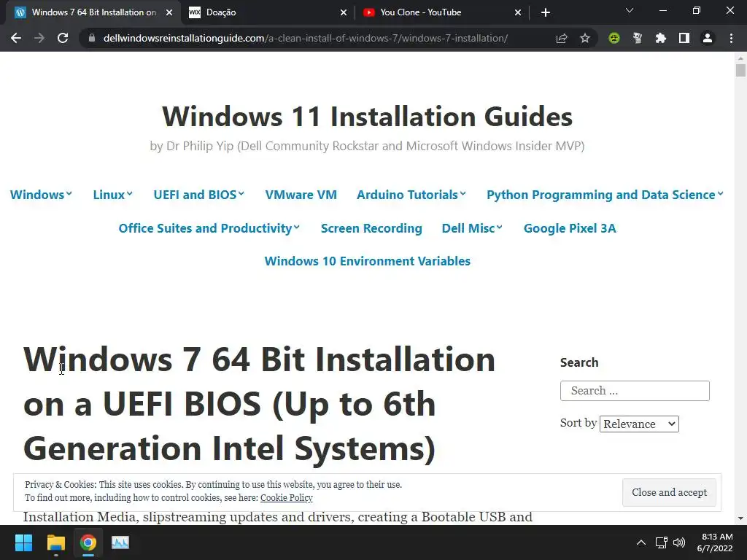Open the Sort by Relevance dropdown
The image size is (747, 560).
point(639,424)
